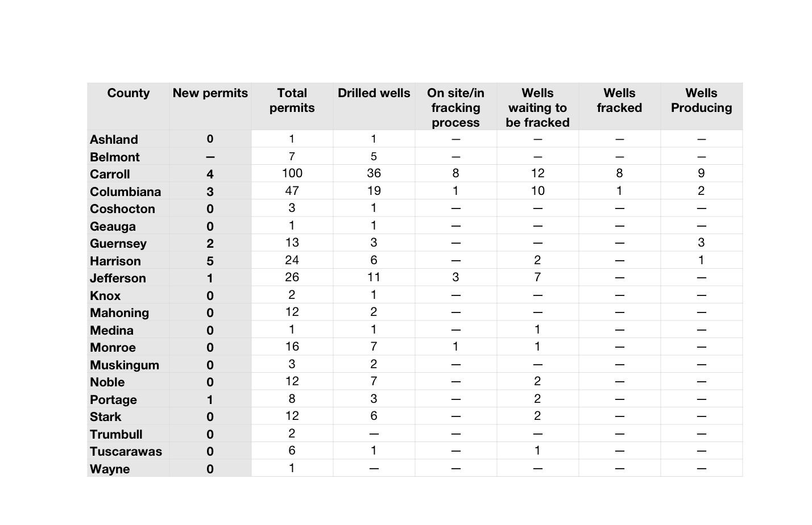Screen dimensions: 812x525
Task: Select the Columbiana row label
Action: coord(125,192)
